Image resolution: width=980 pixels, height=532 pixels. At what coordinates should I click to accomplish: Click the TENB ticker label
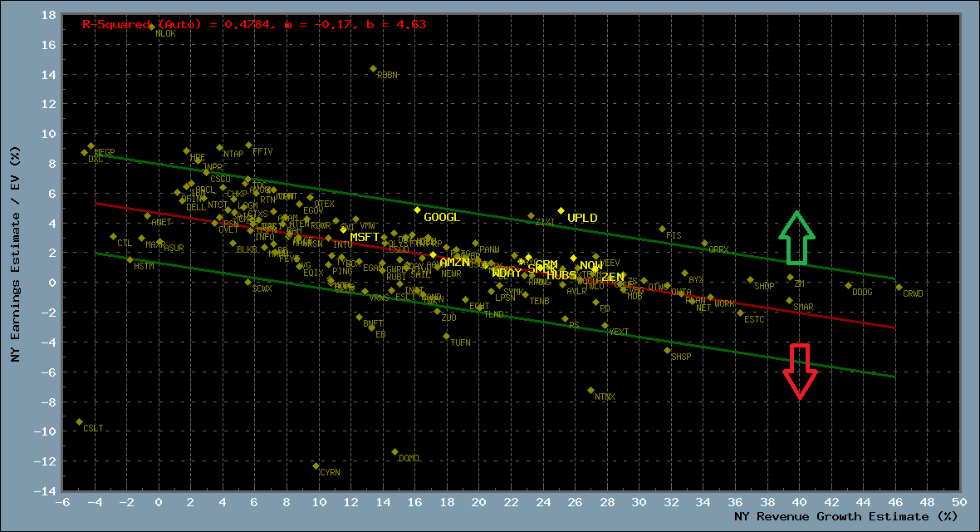(539, 302)
